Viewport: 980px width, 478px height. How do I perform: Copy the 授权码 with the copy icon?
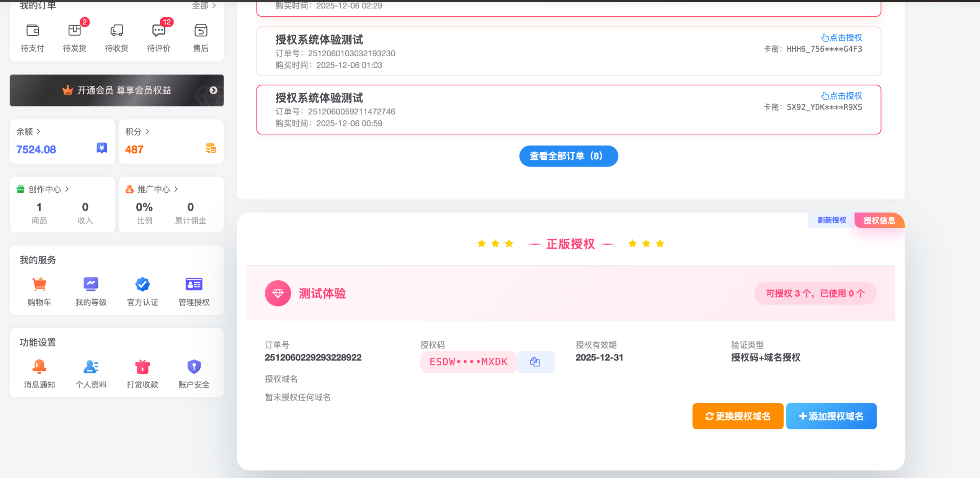tap(536, 362)
